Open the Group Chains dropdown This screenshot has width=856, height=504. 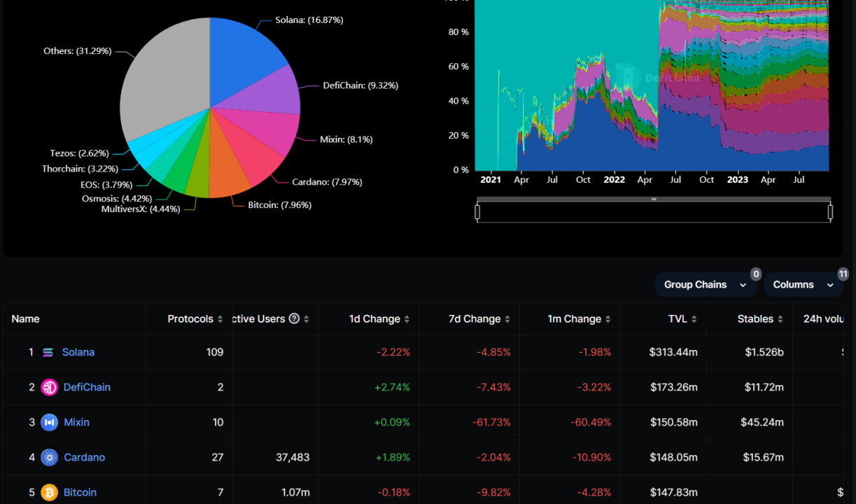(x=705, y=285)
